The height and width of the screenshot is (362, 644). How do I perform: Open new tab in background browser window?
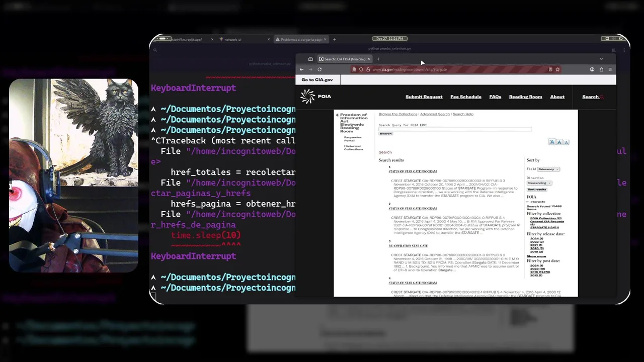pyautogui.click(x=334, y=40)
